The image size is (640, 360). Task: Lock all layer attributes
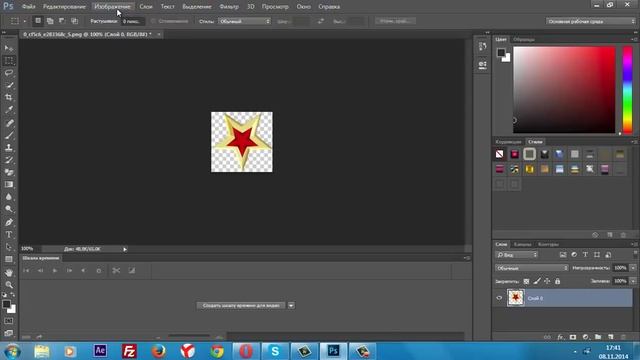[558, 281]
